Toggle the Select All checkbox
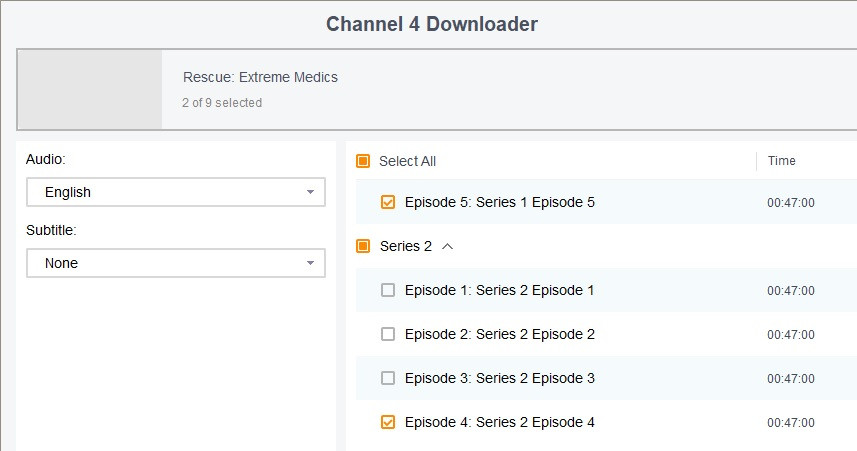 (x=363, y=161)
